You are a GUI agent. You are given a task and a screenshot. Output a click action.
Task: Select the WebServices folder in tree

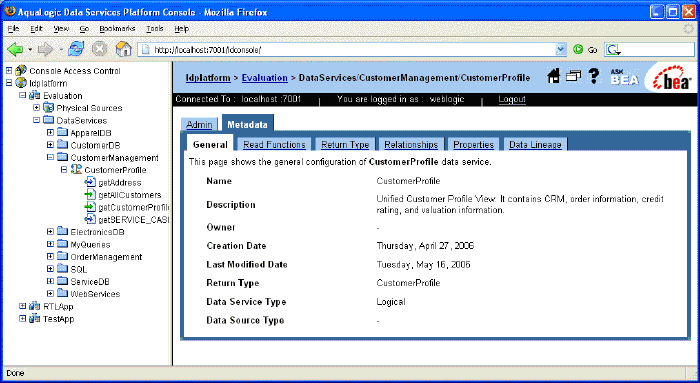[x=95, y=294]
